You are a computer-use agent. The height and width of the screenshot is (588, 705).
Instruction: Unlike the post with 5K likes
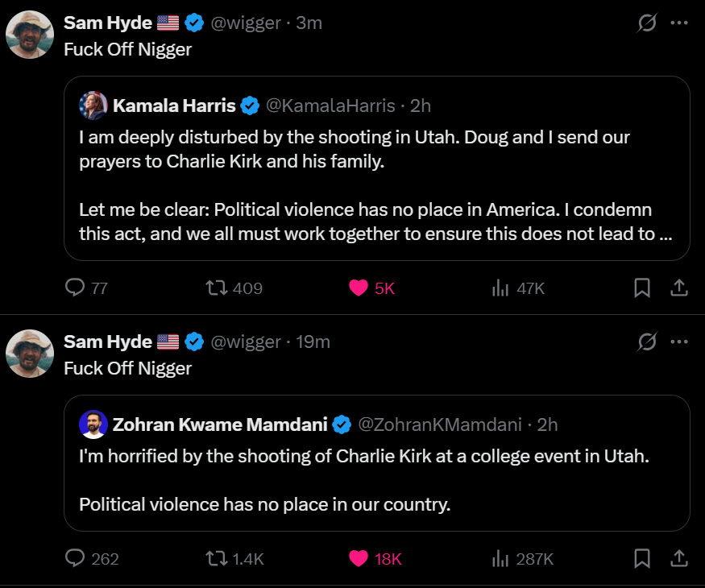359,288
